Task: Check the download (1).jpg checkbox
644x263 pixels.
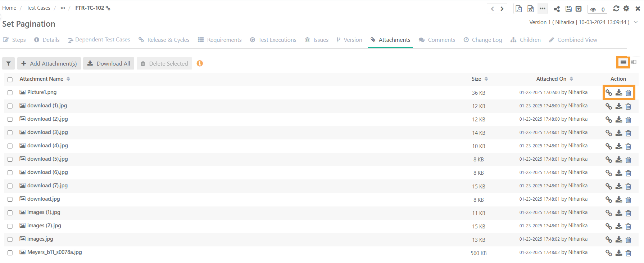Action: click(x=10, y=106)
